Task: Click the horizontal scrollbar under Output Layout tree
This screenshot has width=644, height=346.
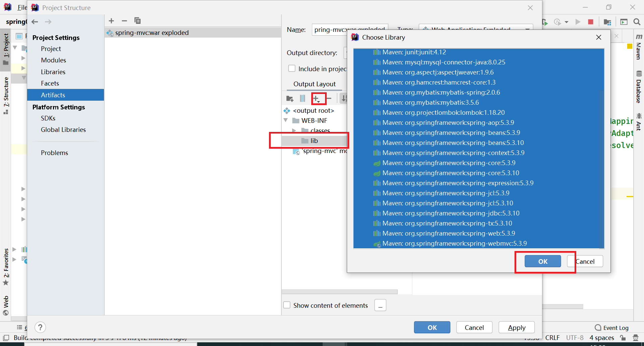Action: click(x=340, y=292)
